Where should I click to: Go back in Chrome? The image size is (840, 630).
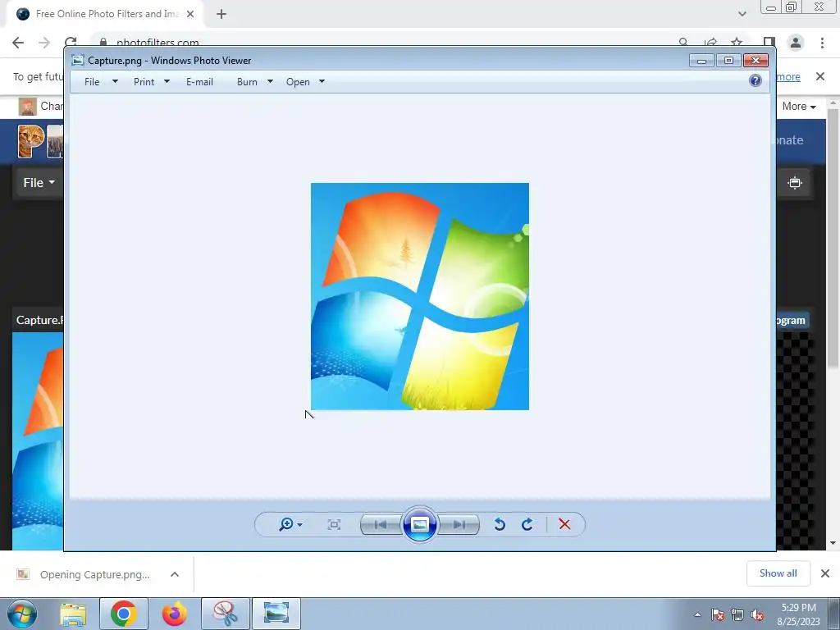(18, 43)
